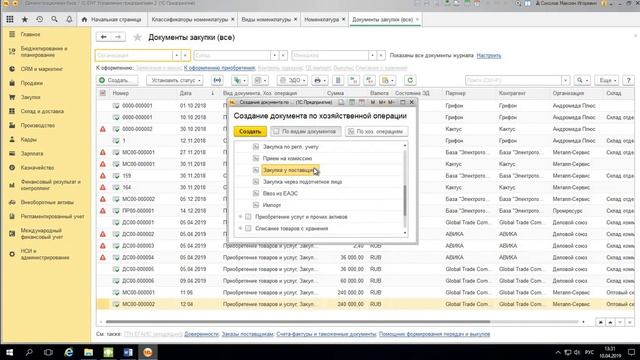Open File Explorer from the taskbar
The image size is (640, 360).
(89, 352)
